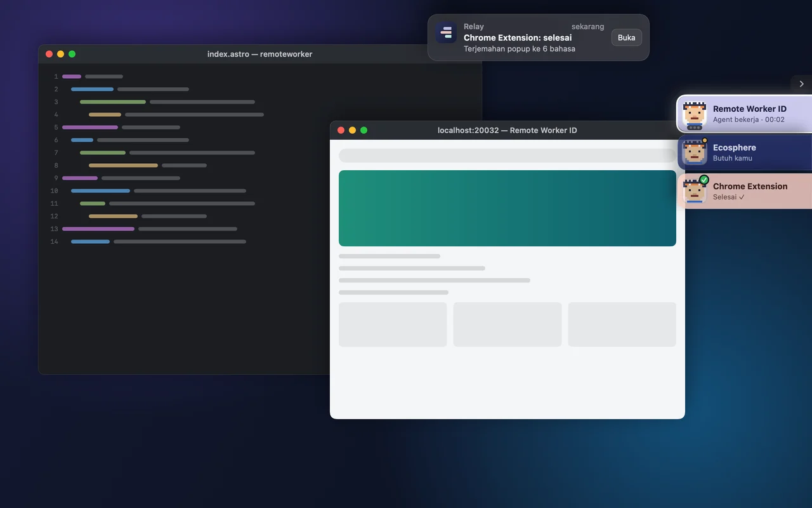Click line number 9 in the code editor

click(56, 178)
